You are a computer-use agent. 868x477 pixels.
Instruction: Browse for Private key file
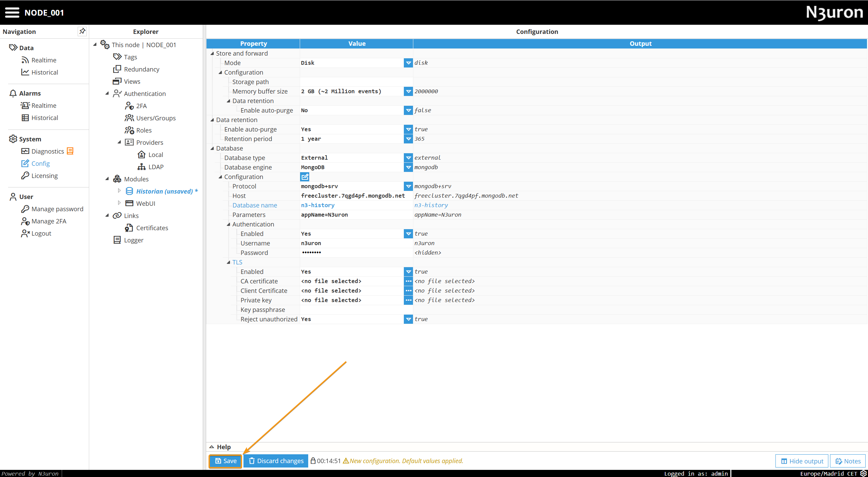tap(408, 300)
